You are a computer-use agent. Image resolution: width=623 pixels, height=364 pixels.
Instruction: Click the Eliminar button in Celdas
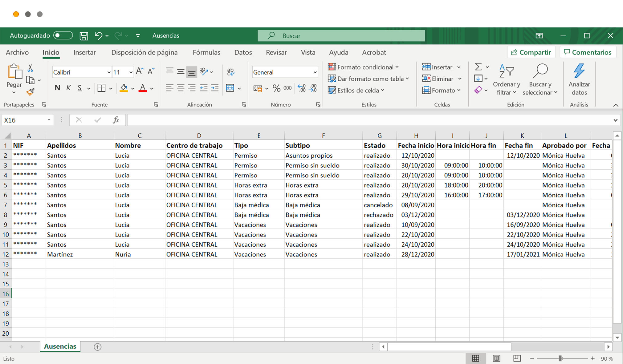[x=442, y=79]
